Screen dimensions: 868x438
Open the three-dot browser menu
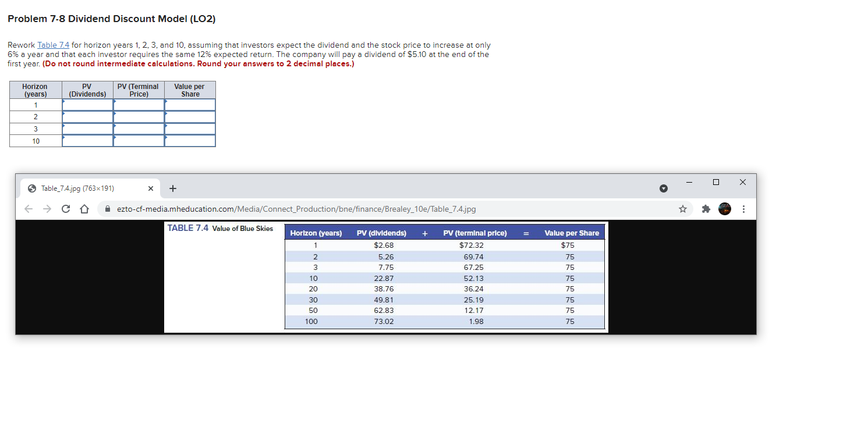point(743,209)
